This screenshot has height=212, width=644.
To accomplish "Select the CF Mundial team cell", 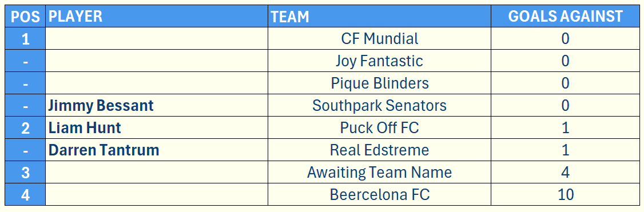I will click(x=380, y=38).
